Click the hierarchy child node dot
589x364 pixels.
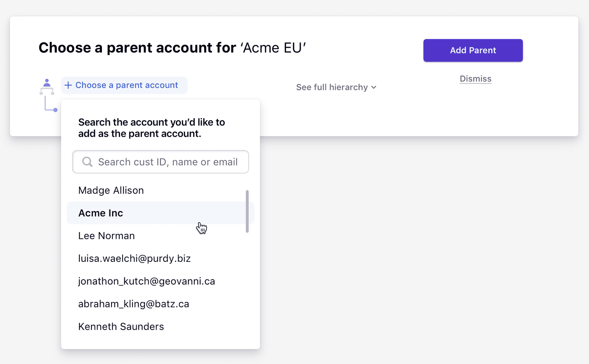(55, 110)
